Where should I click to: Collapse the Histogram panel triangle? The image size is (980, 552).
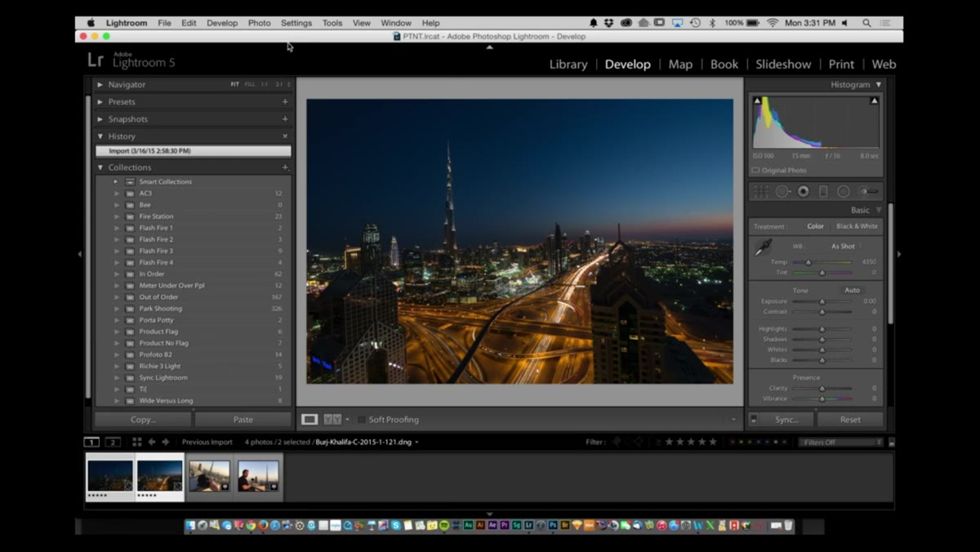click(x=879, y=84)
